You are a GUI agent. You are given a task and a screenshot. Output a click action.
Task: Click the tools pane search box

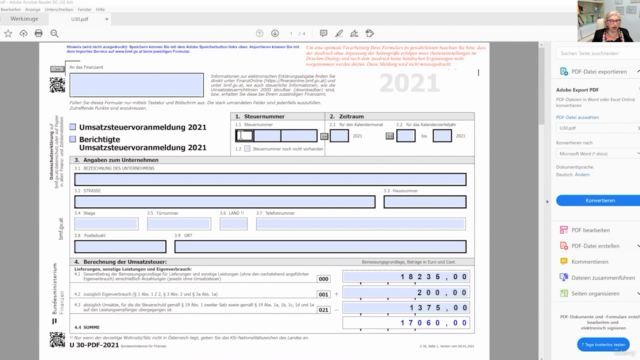tap(597, 53)
